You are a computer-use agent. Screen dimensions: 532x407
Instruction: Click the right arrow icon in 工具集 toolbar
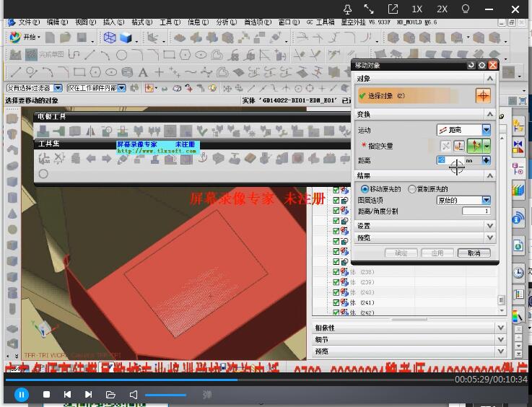point(107,158)
